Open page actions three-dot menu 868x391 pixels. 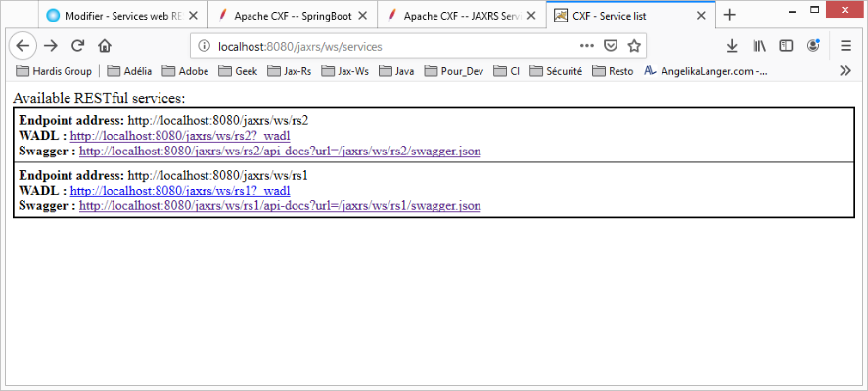(x=586, y=46)
